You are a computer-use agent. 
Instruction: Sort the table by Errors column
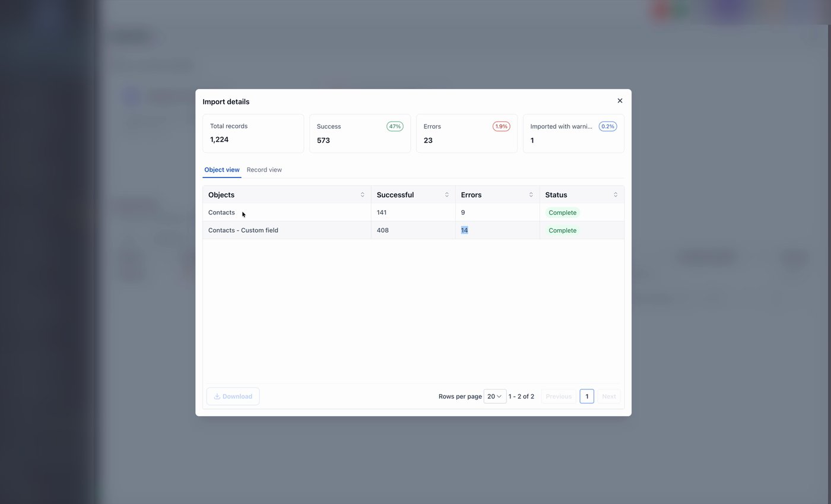[531, 194]
